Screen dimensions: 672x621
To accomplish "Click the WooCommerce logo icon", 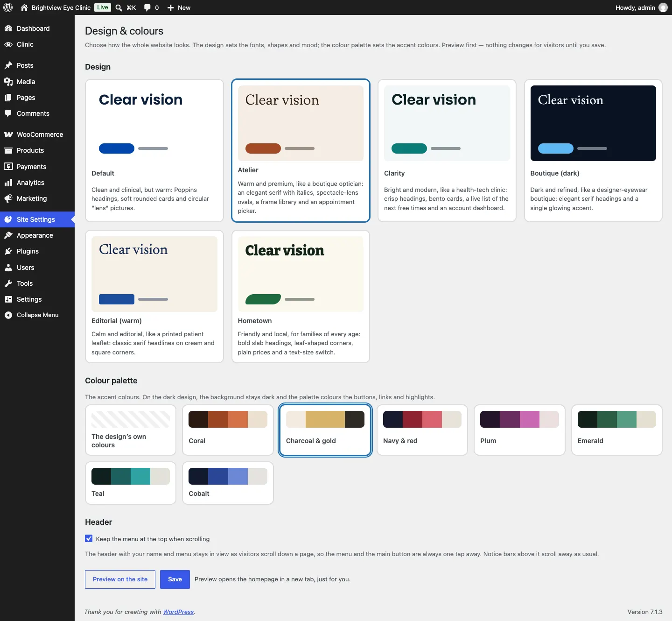I will [8, 134].
